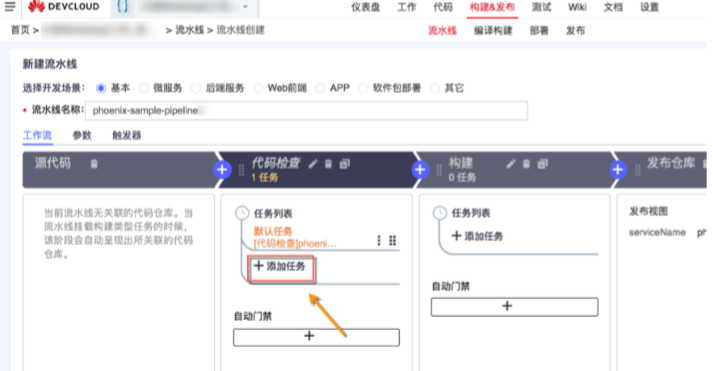Add a stage before 构建 with plus icon

pos(420,170)
